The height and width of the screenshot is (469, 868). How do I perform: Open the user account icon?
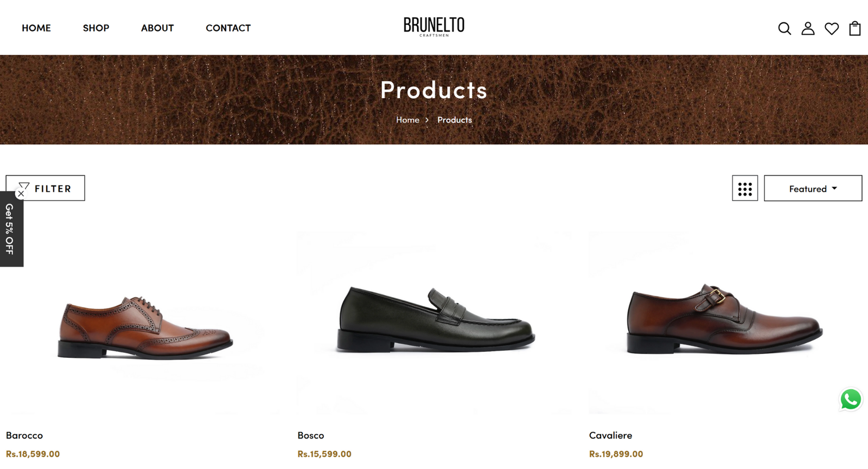pyautogui.click(x=808, y=28)
